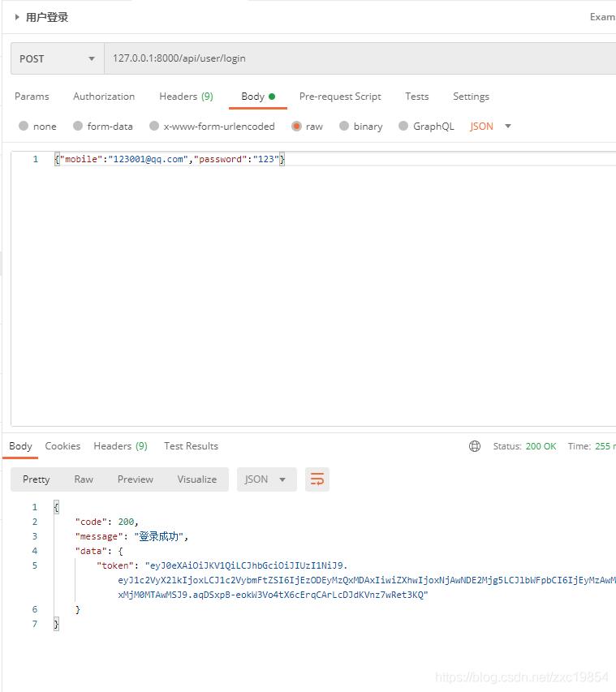Image resolution: width=616 pixels, height=692 pixels.
Task: Click the request URL input field
Action: click(x=357, y=58)
